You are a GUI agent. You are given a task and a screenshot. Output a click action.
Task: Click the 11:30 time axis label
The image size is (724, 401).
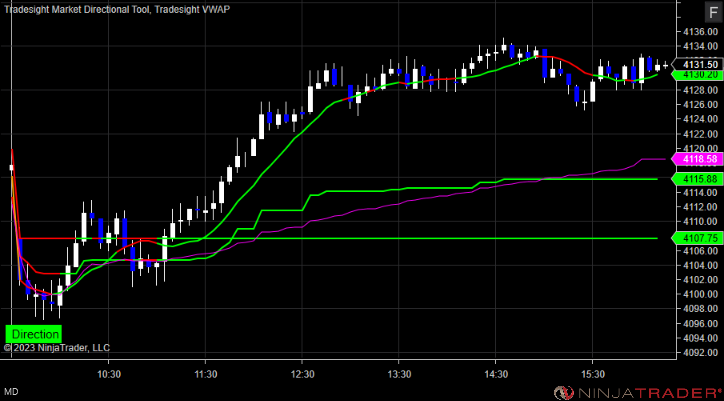[205, 372]
